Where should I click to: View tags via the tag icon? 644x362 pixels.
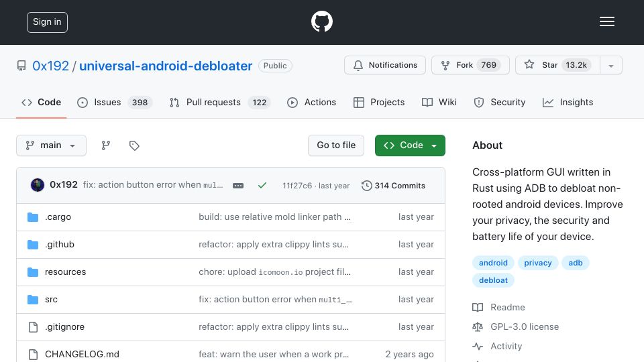[x=134, y=145]
